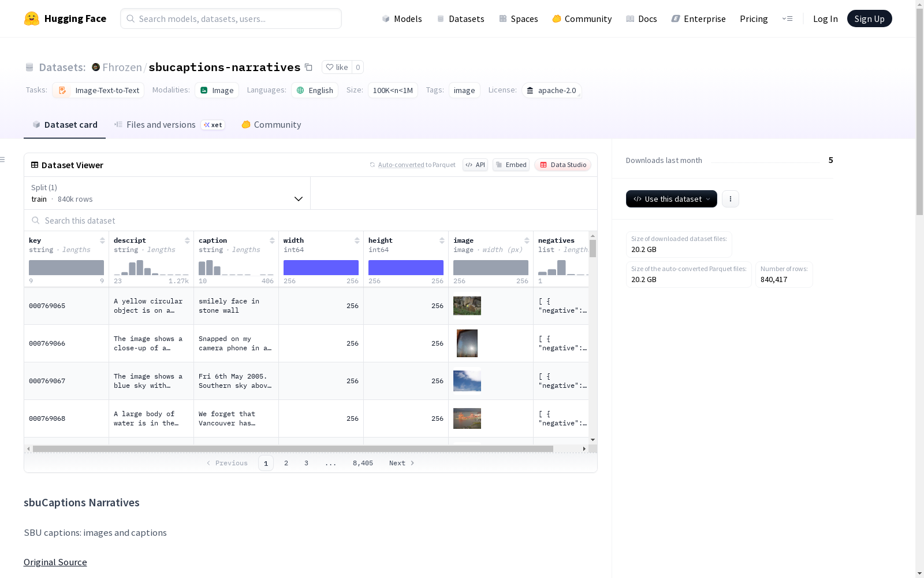Viewport: 924px width, 578px height.
Task: Expand the Use this dataset dropdown
Action: point(672,199)
